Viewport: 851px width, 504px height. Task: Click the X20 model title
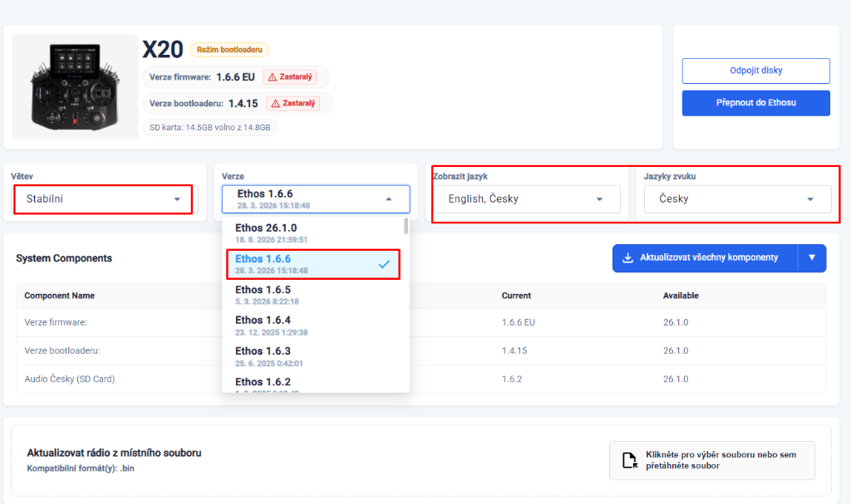pos(163,50)
